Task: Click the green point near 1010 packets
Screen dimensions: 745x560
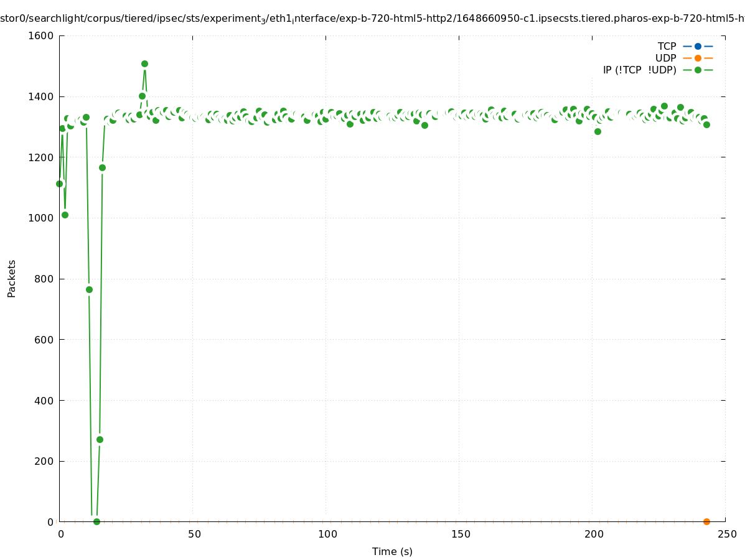Action: (65, 215)
